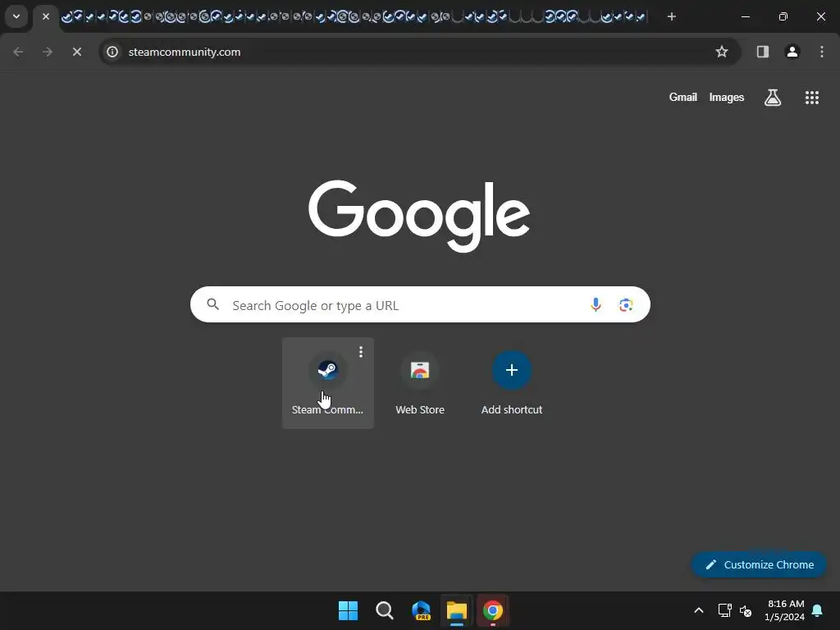Bookmark this tab with the star icon
The width and height of the screenshot is (840, 630).
click(722, 52)
